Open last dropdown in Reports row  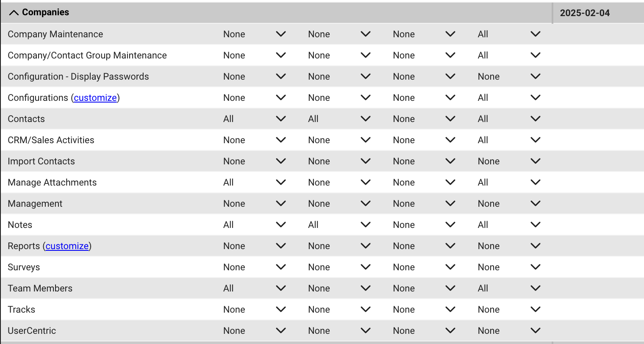click(x=508, y=246)
